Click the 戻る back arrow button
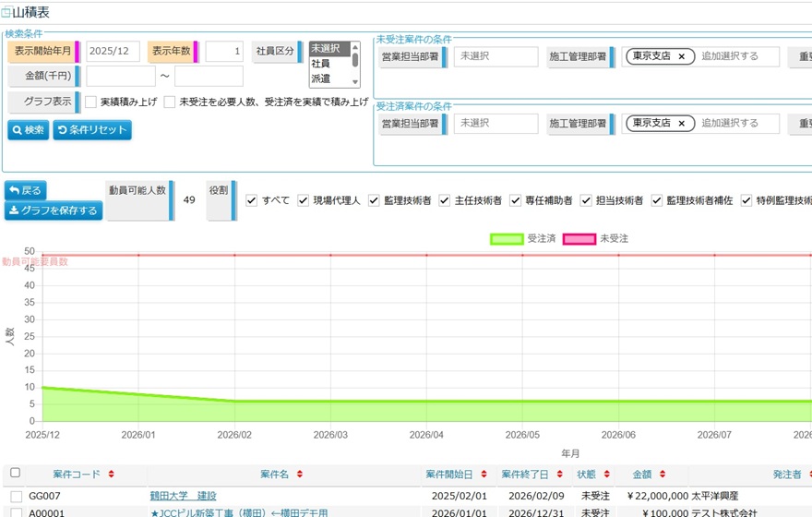 26,190
